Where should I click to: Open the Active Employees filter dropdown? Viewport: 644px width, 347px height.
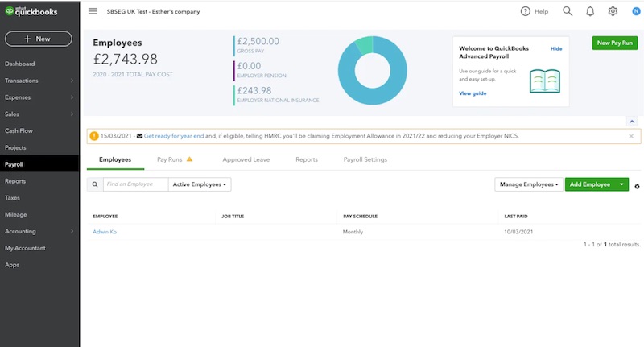(x=200, y=184)
